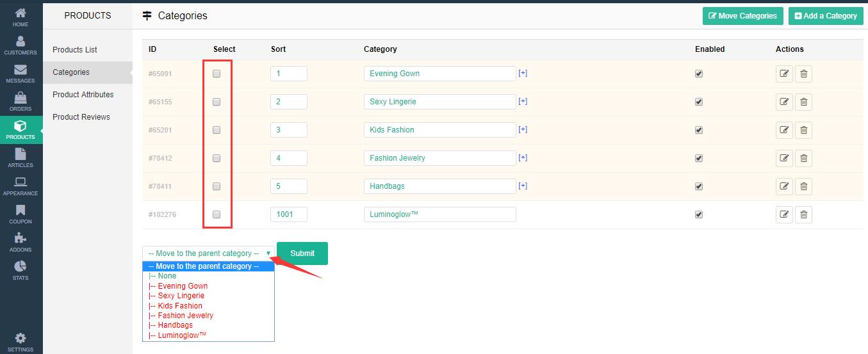The width and height of the screenshot is (868, 354).
Task: Check the Select box for Handbags row
Action: (217, 186)
